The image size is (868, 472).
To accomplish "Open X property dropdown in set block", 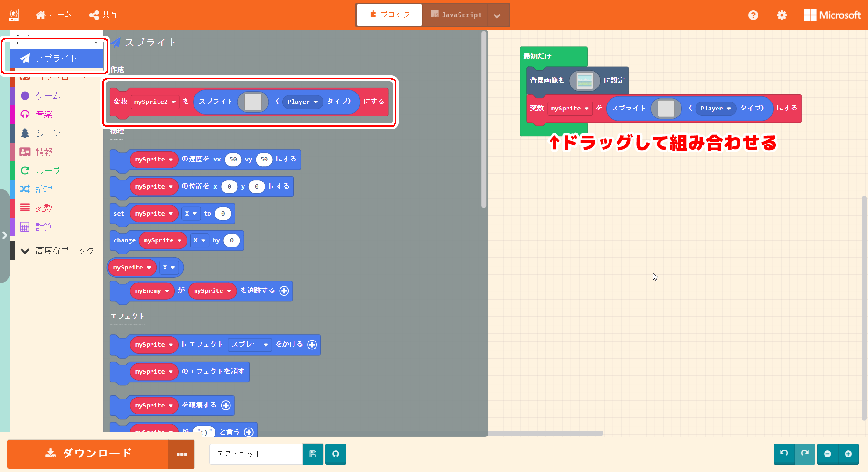I will (x=191, y=214).
